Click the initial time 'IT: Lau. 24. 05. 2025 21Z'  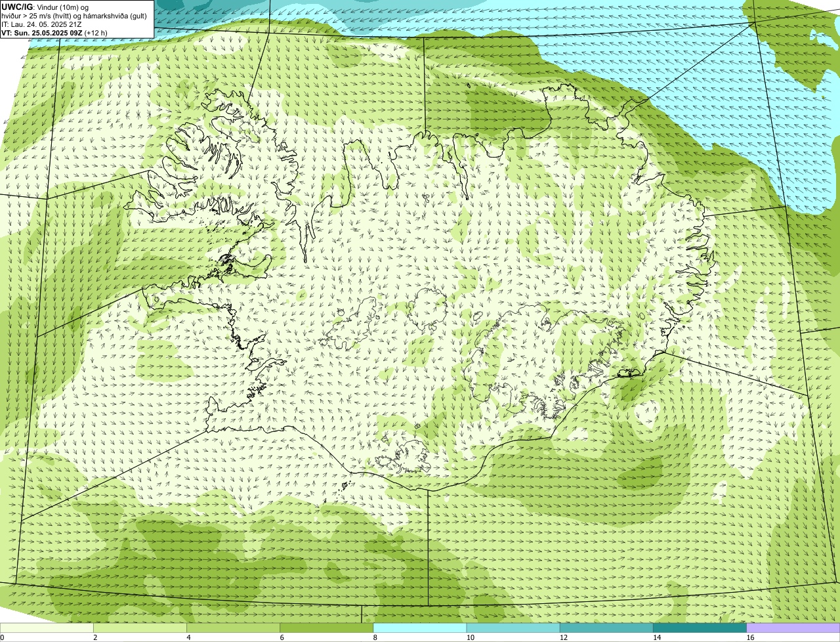pos(41,24)
